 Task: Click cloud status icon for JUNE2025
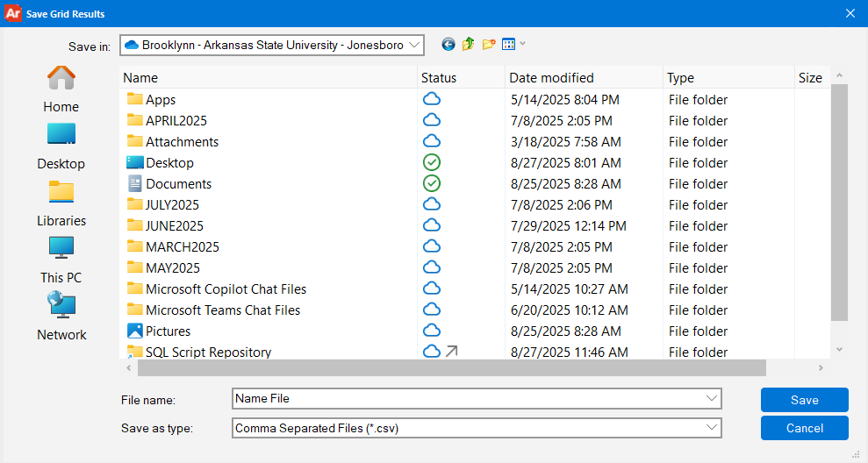pyautogui.click(x=432, y=225)
